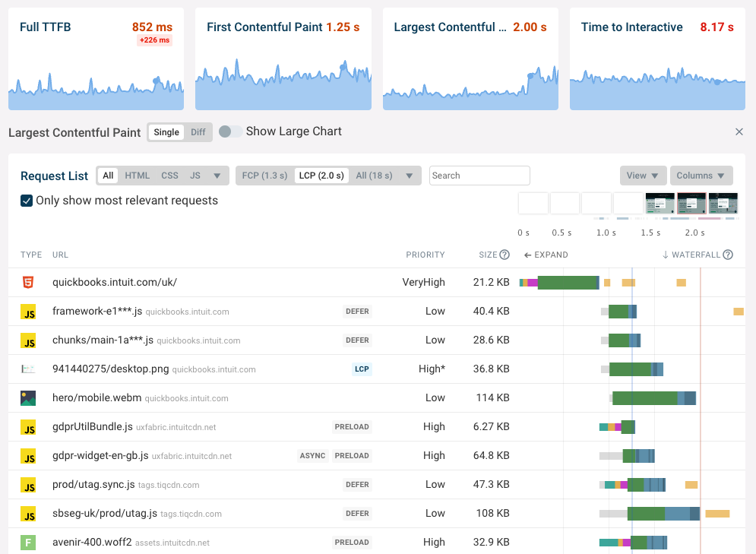Open the gdpr-widget-en-gb.js request
756x554 pixels.
100,456
